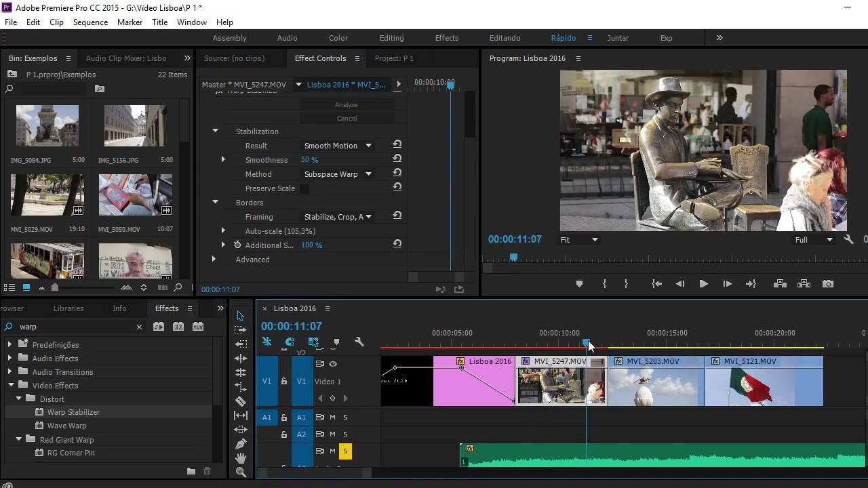Switch to the Color workspace tab
Screen dimensions: 868x488
[x=338, y=38]
